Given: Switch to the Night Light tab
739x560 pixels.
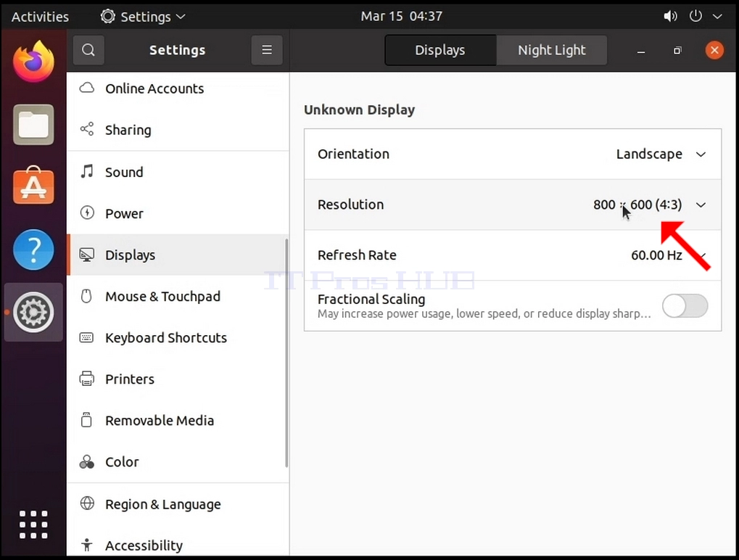Looking at the screenshot, I should [x=551, y=50].
